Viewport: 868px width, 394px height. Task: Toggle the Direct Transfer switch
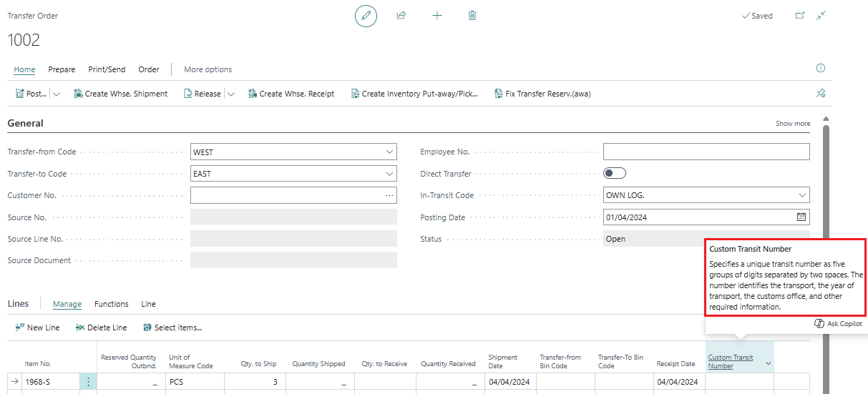[615, 173]
